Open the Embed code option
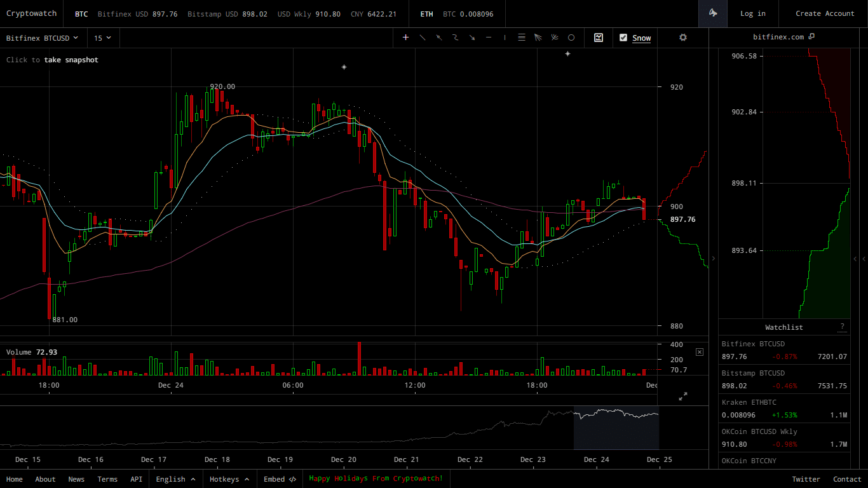 280,479
